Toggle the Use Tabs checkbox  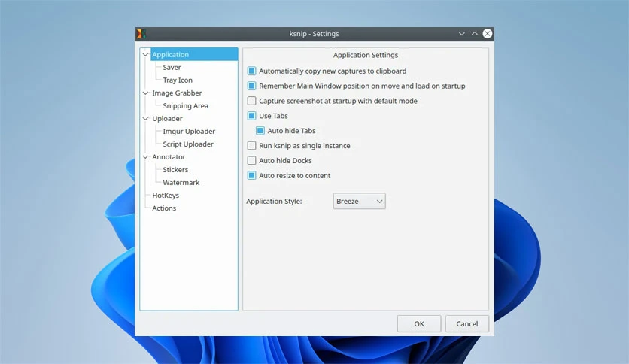pos(251,116)
